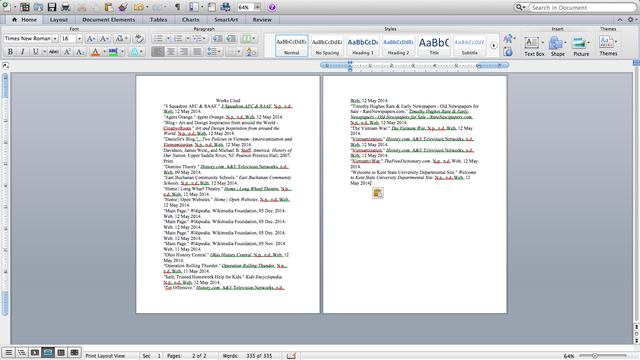
Task: Open the font name dropdown
Action: [x=55, y=38]
